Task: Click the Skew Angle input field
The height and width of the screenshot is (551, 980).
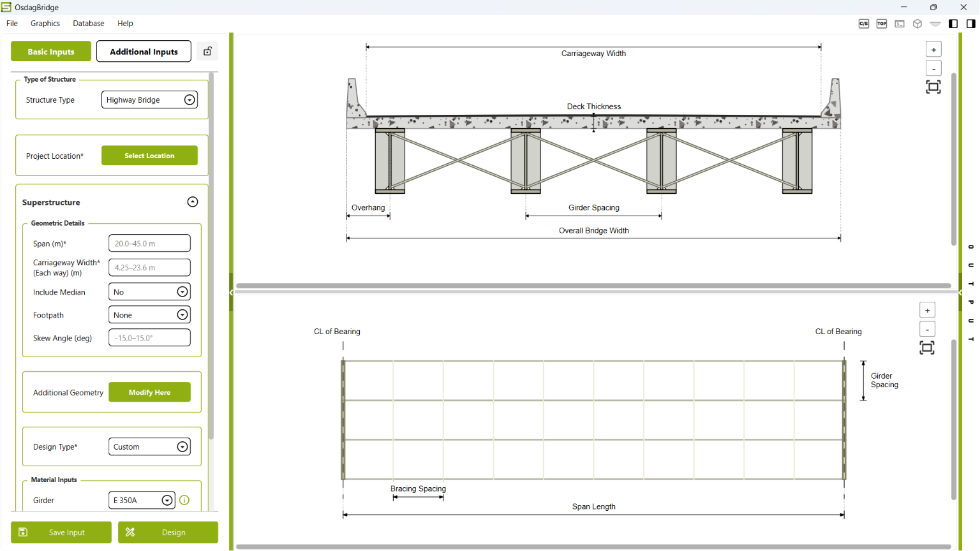Action: coord(149,338)
